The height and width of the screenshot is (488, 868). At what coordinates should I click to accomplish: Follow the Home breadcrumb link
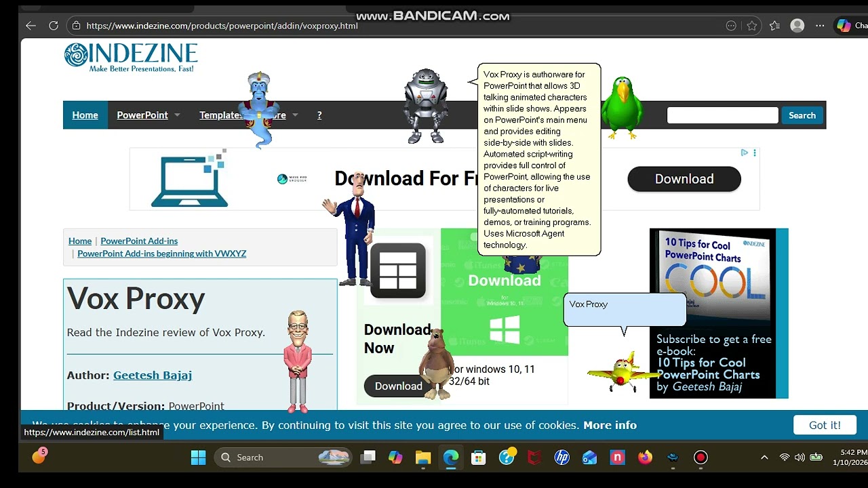[x=80, y=241]
